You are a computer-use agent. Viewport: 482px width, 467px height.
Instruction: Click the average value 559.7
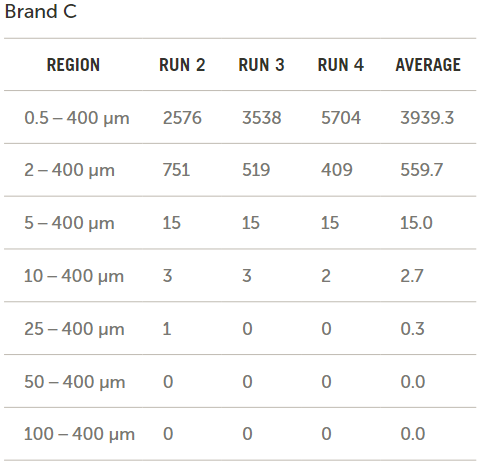click(422, 170)
